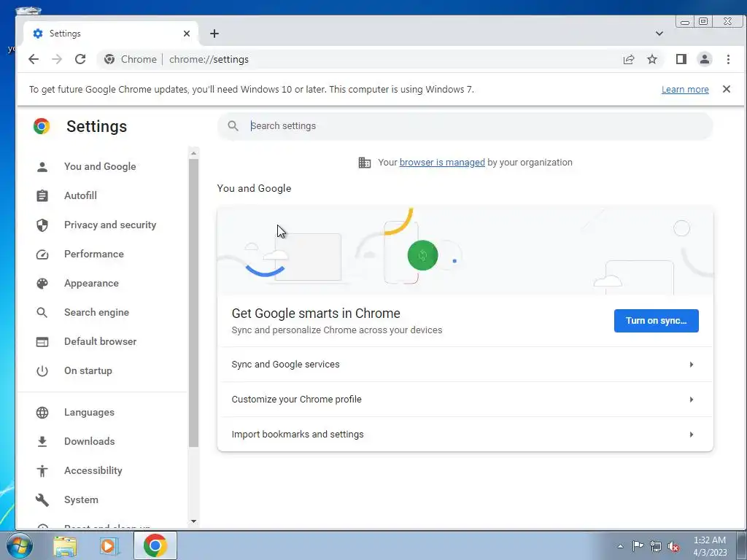Click the shield icon beside Privacy and security

click(42, 225)
